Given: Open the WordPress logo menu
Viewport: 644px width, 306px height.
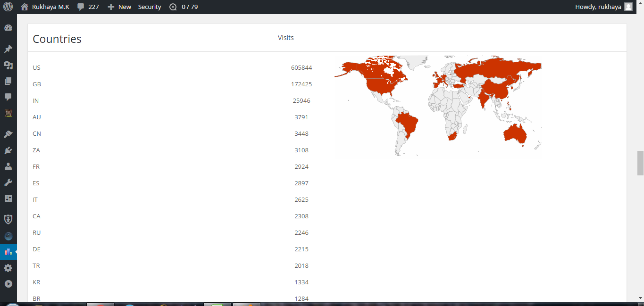Looking at the screenshot, I should coord(8,7).
